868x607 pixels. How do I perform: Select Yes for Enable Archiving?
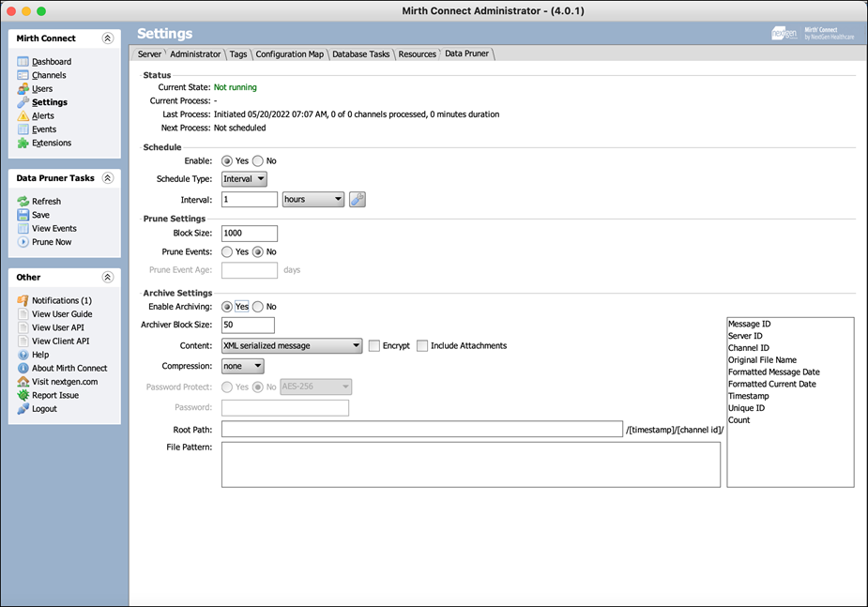(x=227, y=307)
